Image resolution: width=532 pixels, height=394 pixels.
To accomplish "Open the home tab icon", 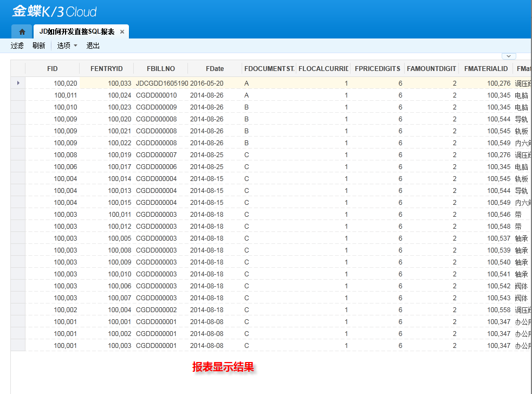I will coord(22,32).
